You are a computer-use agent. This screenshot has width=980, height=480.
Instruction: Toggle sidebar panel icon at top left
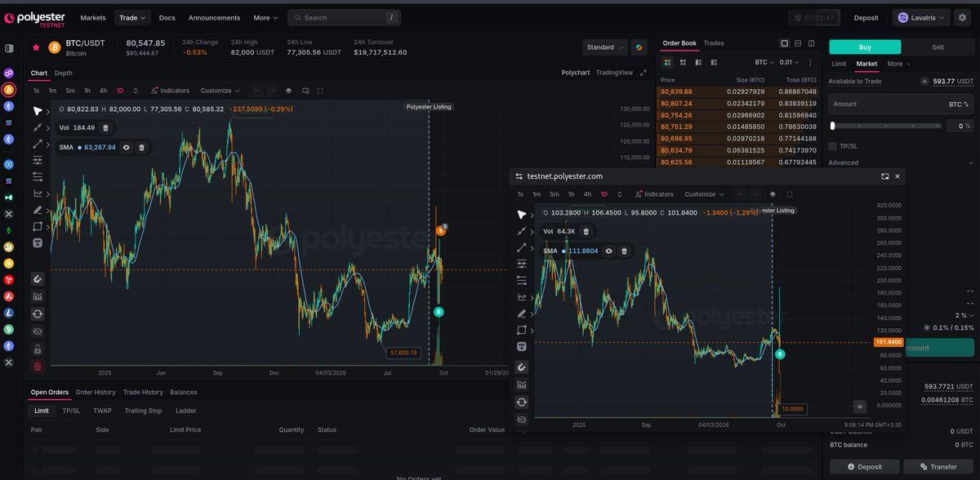tap(9, 48)
